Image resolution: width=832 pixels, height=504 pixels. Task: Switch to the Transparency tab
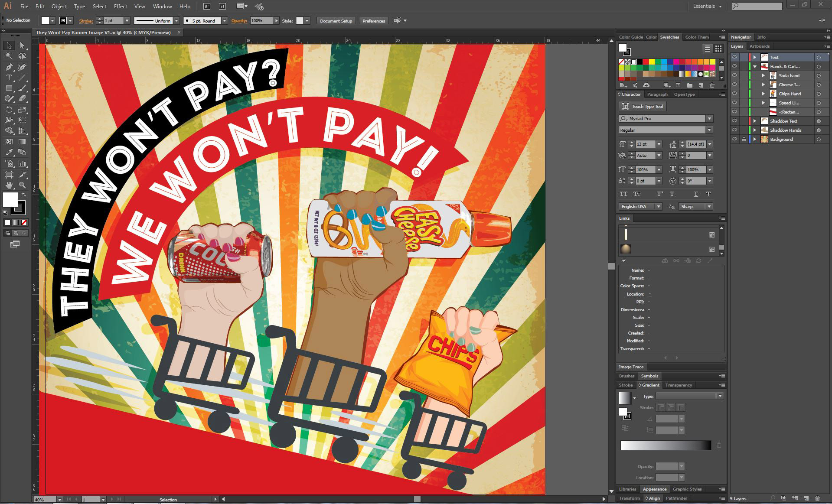(x=679, y=385)
